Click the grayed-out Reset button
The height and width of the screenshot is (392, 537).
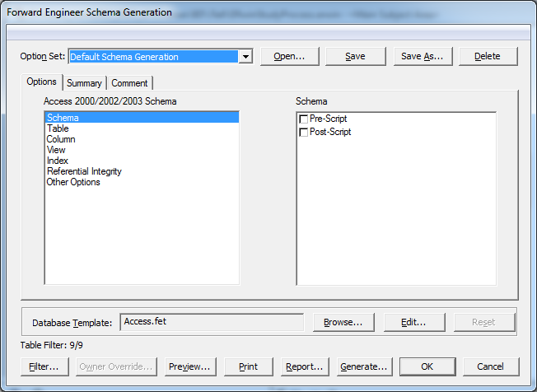coord(484,322)
